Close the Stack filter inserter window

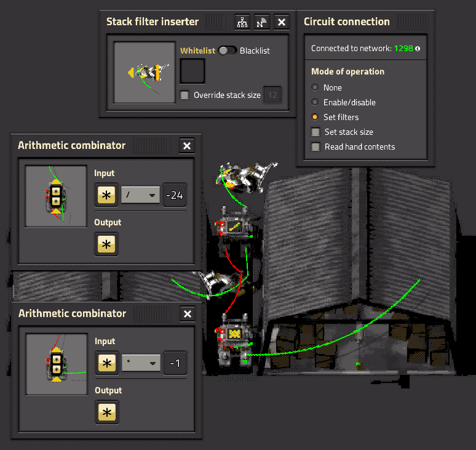tap(282, 22)
